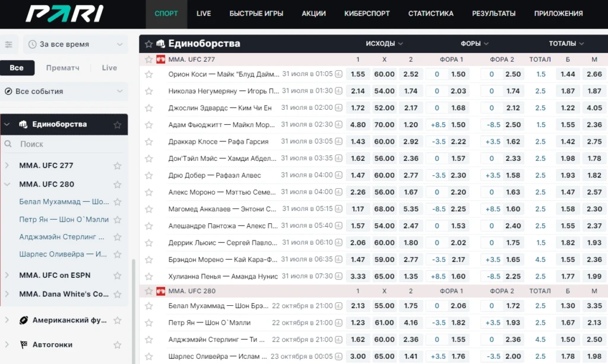
Task: Open СТАТИСТИКА page
Action: pyautogui.click(x=431, y=14)
